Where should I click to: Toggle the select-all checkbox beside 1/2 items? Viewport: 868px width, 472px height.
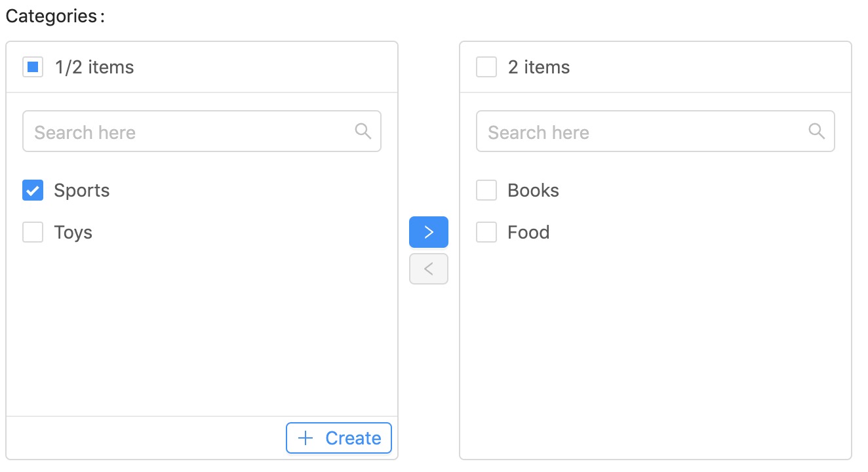click(33, 67)
